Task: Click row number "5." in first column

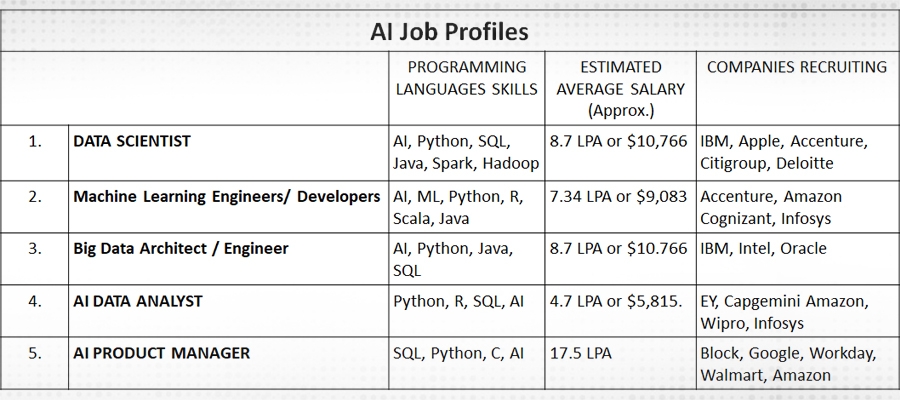Action: [35, 353]
